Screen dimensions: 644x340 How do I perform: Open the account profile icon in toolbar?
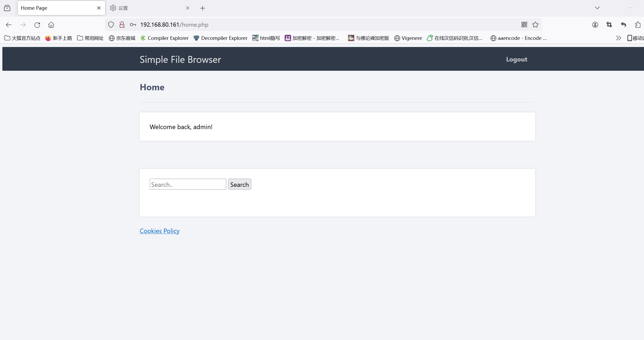pos(595,25)
